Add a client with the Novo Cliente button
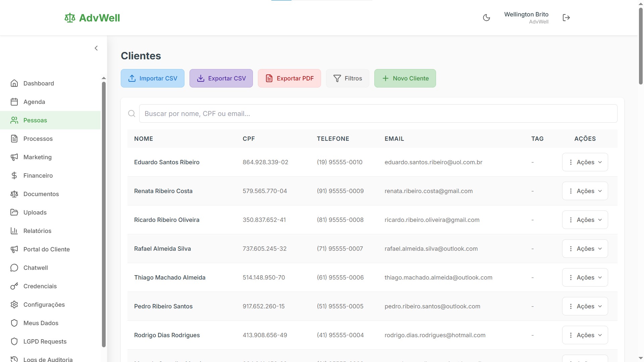The image size is (644, 362). [405, 78]
